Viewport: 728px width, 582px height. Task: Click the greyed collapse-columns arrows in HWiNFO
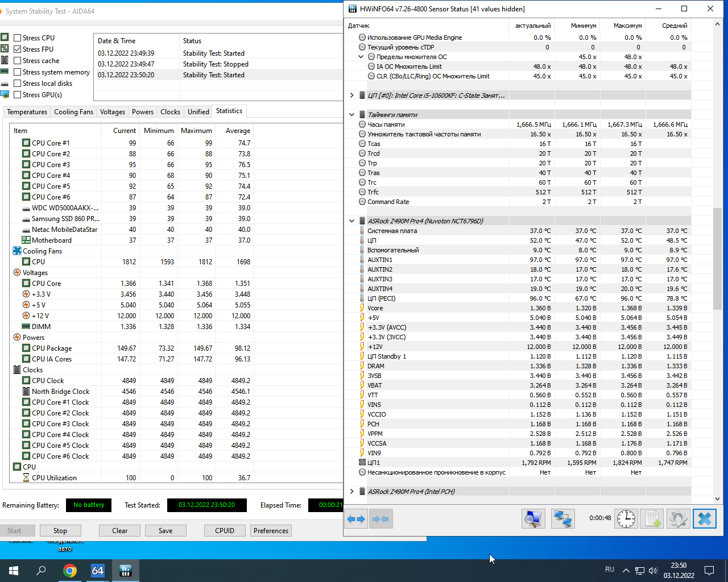pos(380,519)
